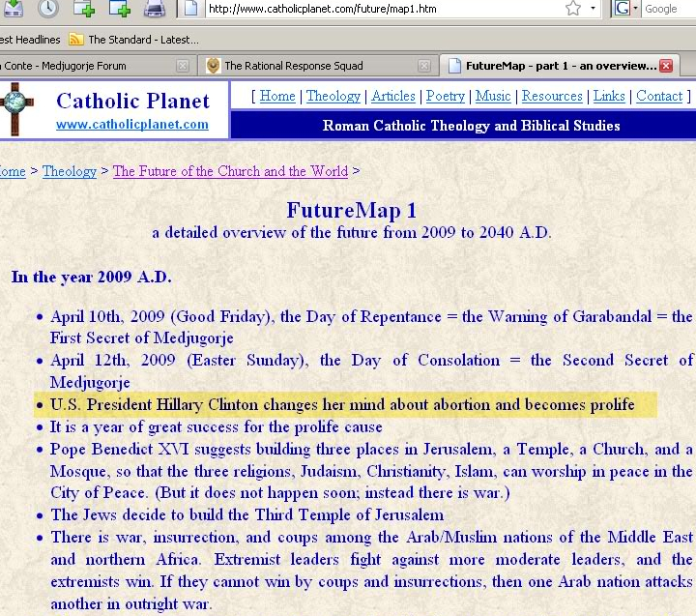Click 'Roman Catholic Theology and Biblical Studies' banner
Viewport: 696px width, 616px height.
pos(472,126)
